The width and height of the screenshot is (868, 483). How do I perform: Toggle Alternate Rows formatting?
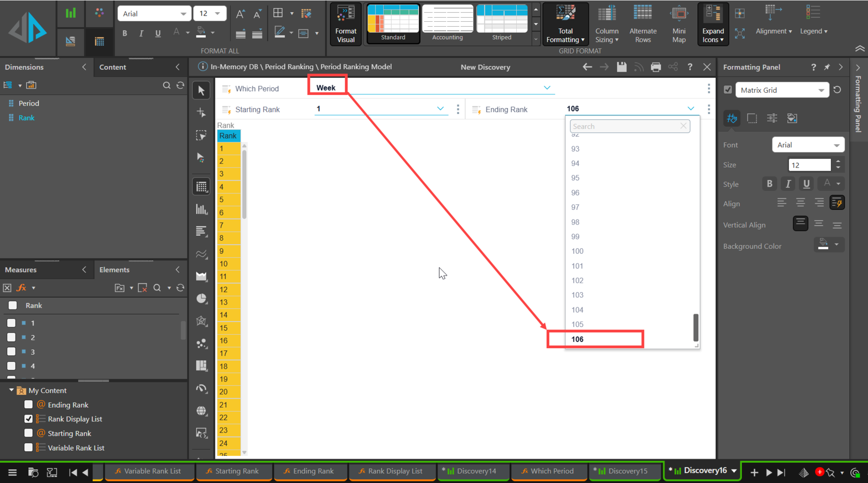(642, 24)
